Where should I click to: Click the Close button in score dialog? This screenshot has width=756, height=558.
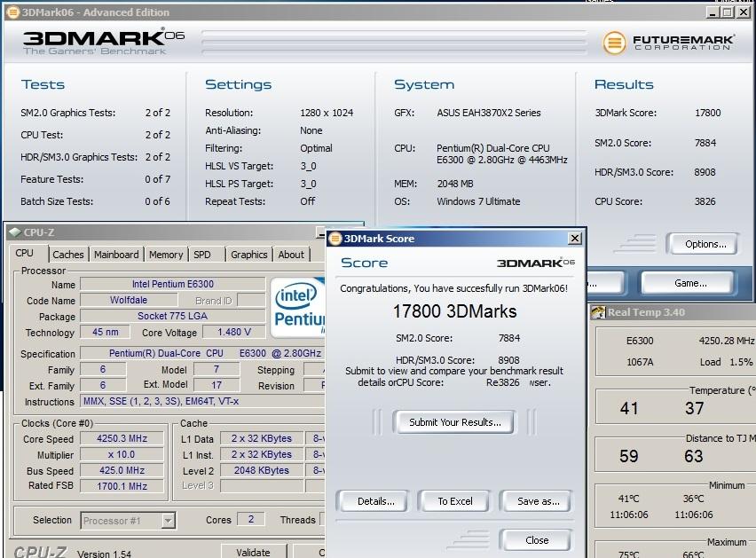537,540
